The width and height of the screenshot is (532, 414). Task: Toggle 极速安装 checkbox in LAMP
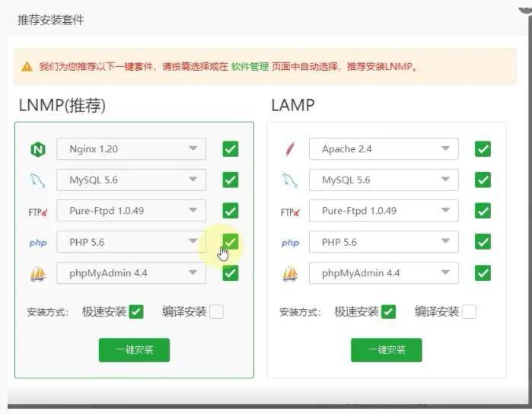click(x=388, y=311)
